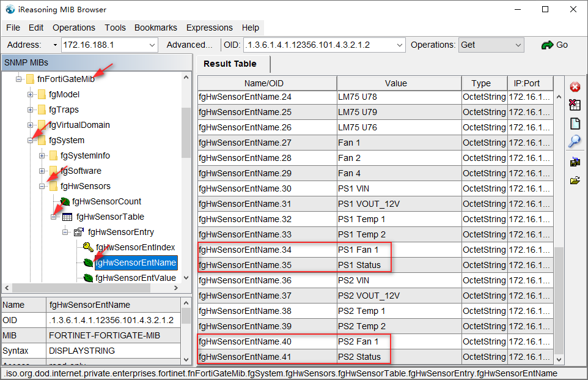
Task: Save results using the floppy disk icon
Action: point(575,161)
